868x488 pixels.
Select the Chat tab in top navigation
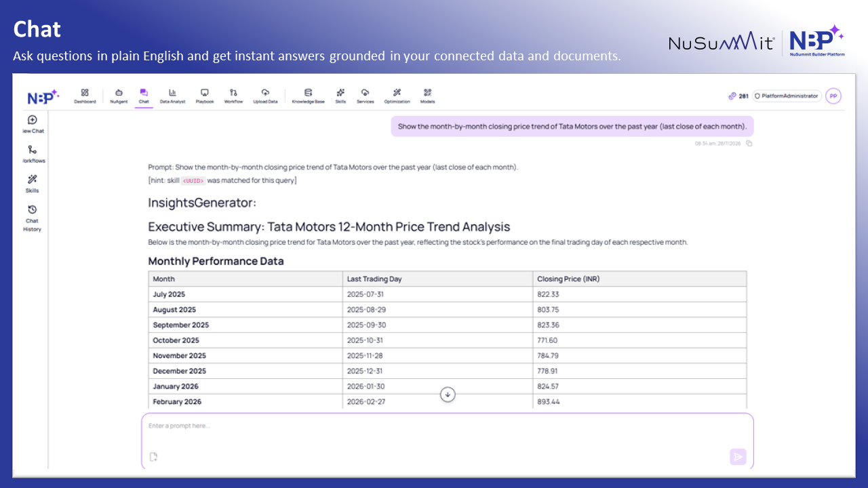click(x=144, y=96)
